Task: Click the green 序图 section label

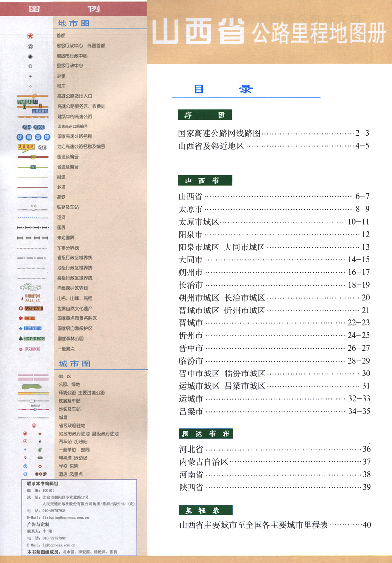Action: 205,115
